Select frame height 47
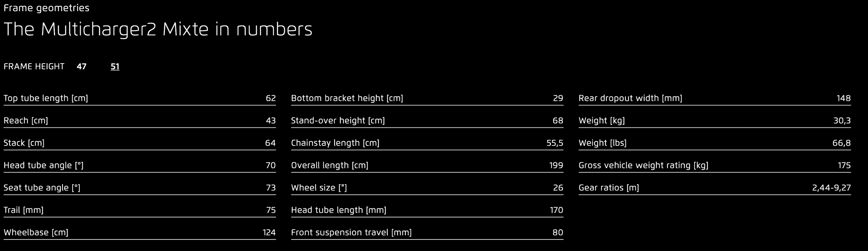Viewport: 868px width, 251px height. 81,66
